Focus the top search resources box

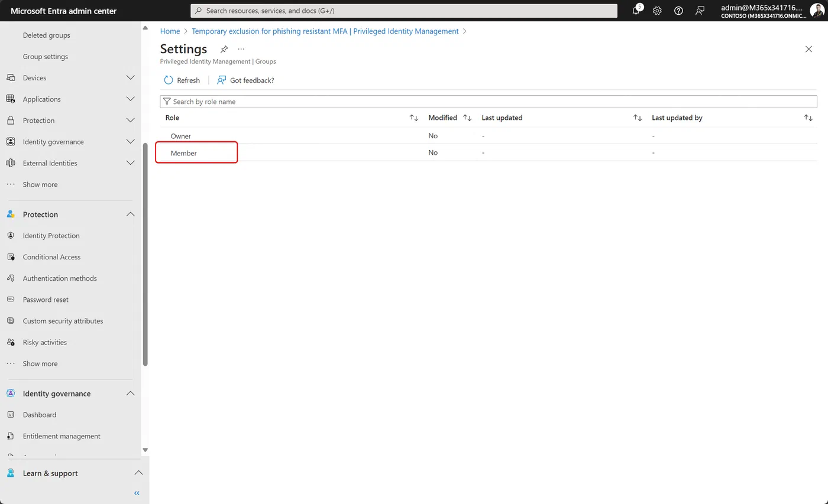[404, 11]
